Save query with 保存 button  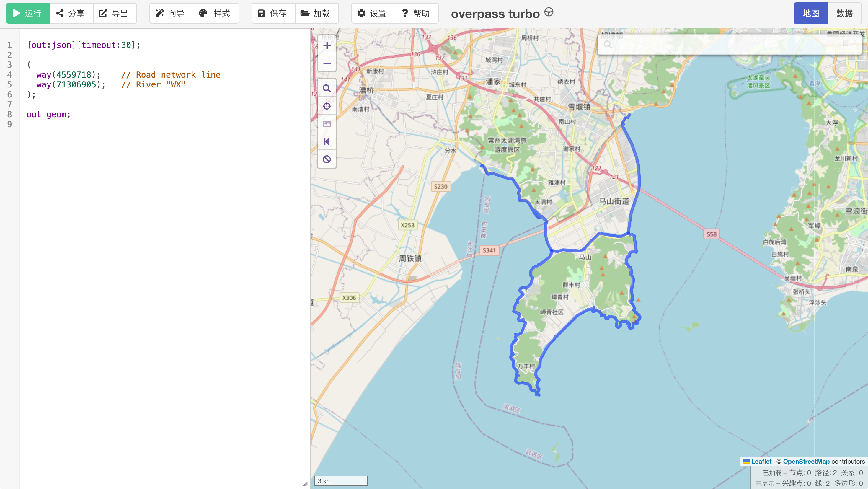pos(273,14)
